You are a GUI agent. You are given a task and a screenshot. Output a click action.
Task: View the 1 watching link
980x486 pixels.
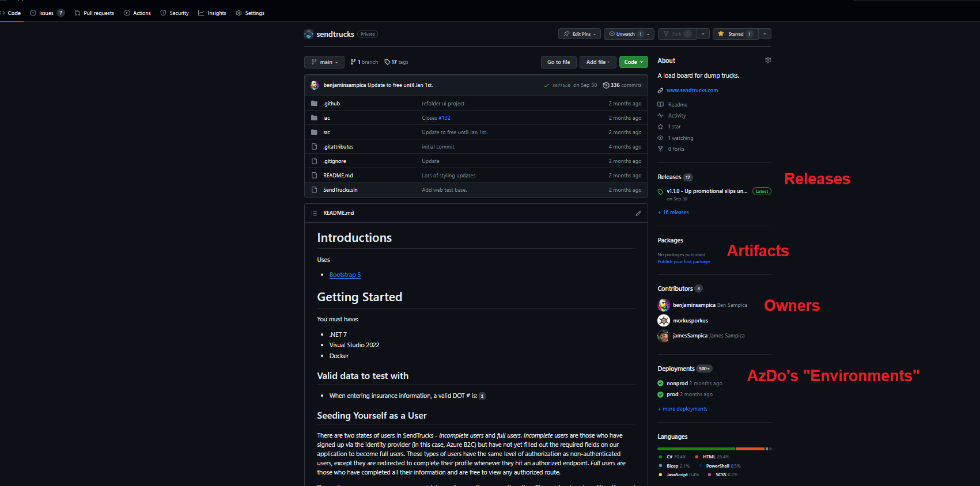(680, 138)
